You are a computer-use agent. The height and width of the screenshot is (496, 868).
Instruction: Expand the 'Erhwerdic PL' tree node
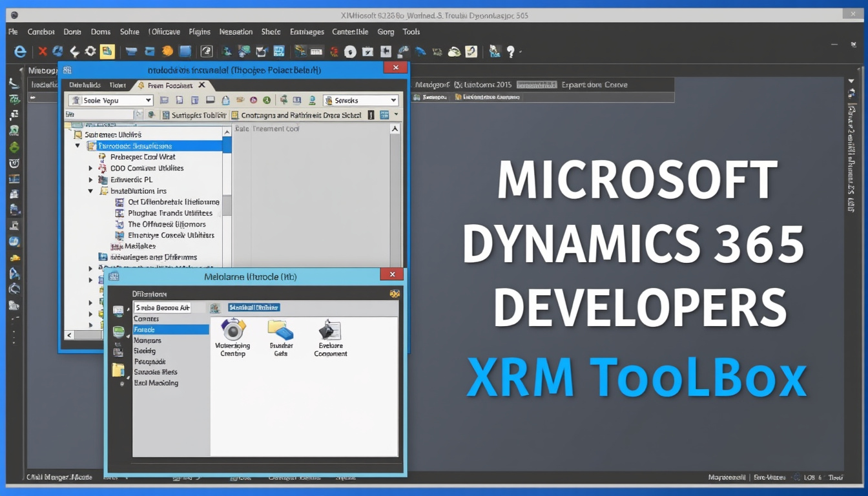tap(90, 180)
